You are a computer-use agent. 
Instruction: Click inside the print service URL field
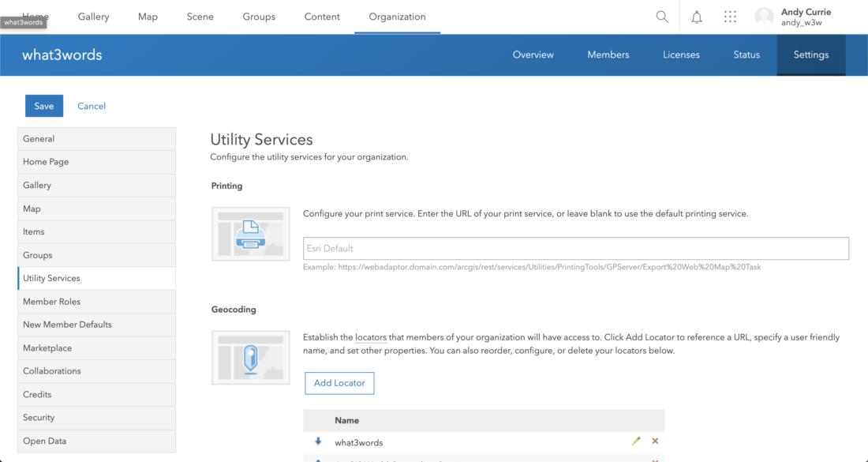[576, 248]
